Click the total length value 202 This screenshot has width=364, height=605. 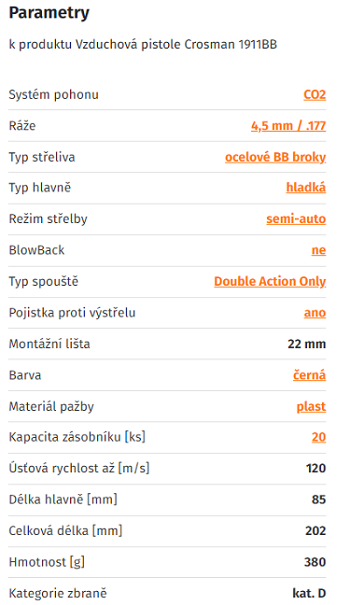click(x=315, y=531)
